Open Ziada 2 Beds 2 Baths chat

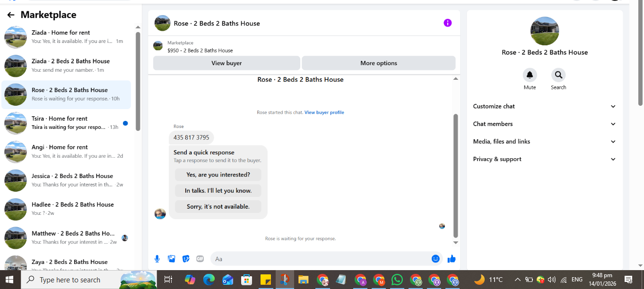[67, 66]
